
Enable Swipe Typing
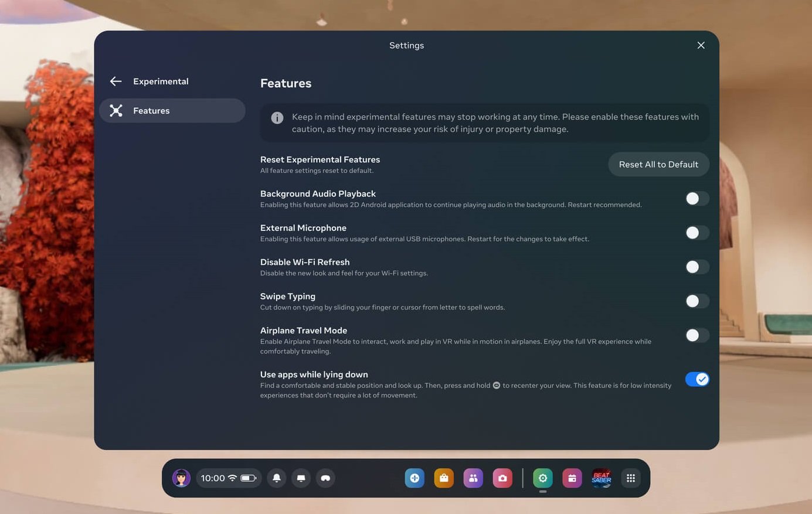[x=697, y=301]
